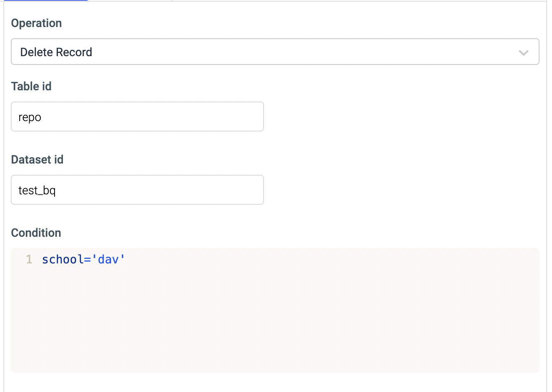Click the 'repo' text in Table id
Viewport: 552px width, 392px height.
point(30,117)
